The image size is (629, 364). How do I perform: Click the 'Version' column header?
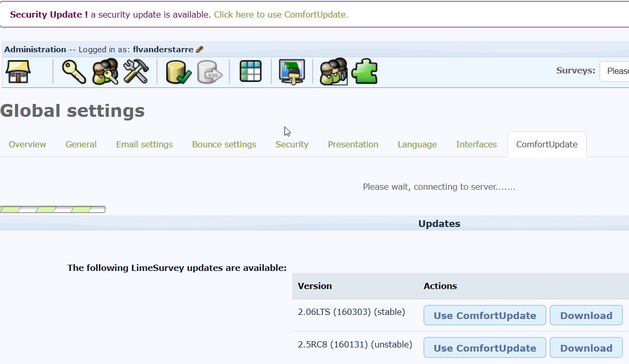315,286
